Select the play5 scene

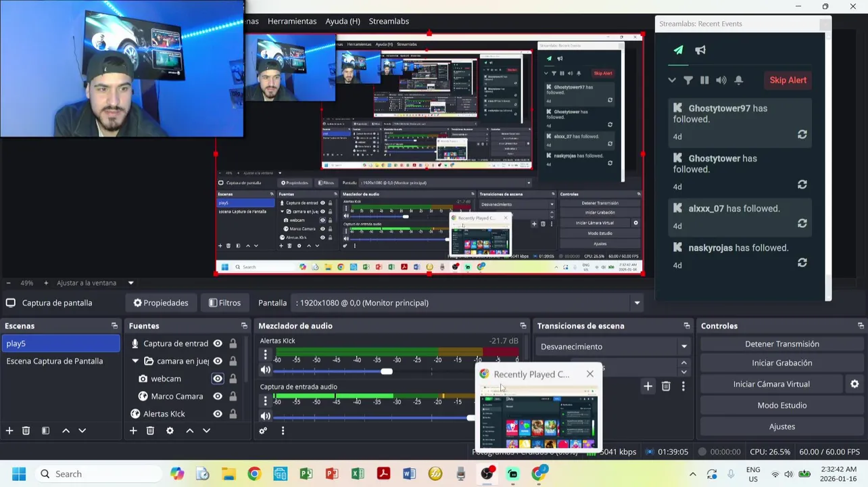(x=61, y=344)
